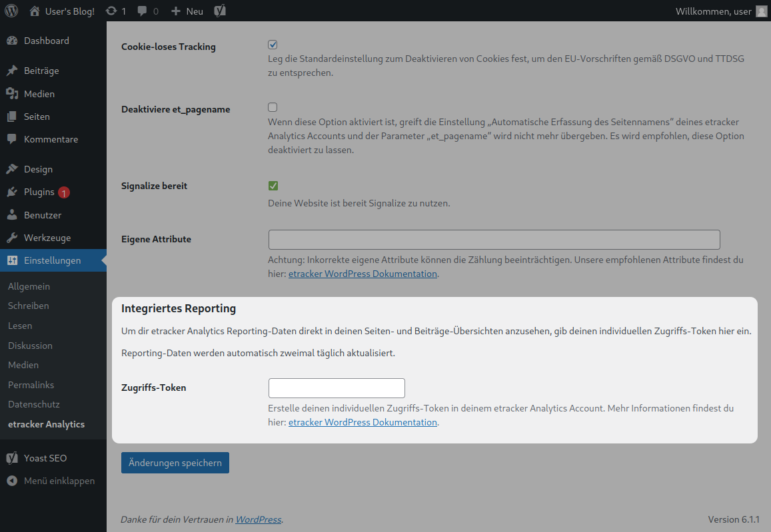Click the Cookie-loses Tracking label
Viewport: 771px width, 532px height.
pos(169,47)
